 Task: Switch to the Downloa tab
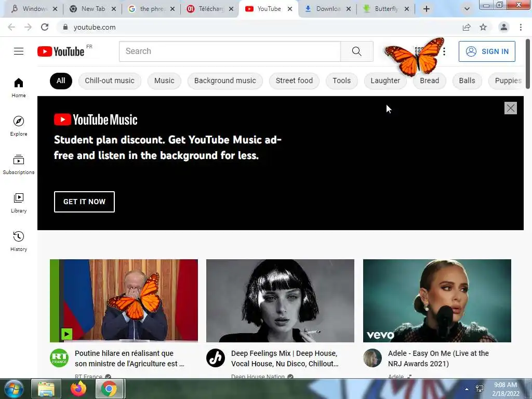click(x=328, y=9)
